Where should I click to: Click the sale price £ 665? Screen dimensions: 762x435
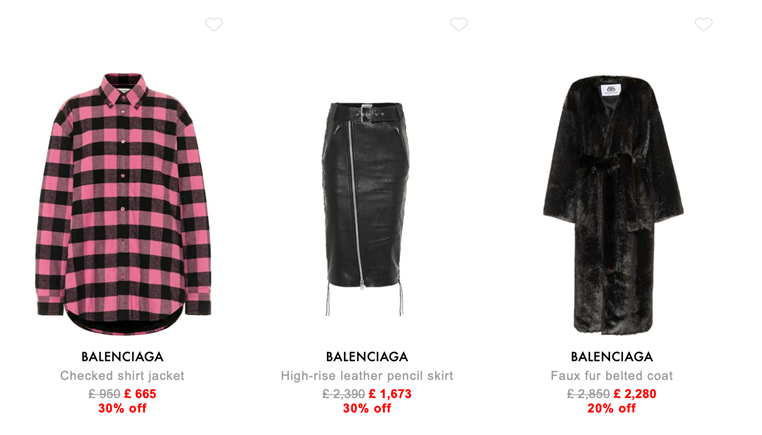[x=140, y=394]
